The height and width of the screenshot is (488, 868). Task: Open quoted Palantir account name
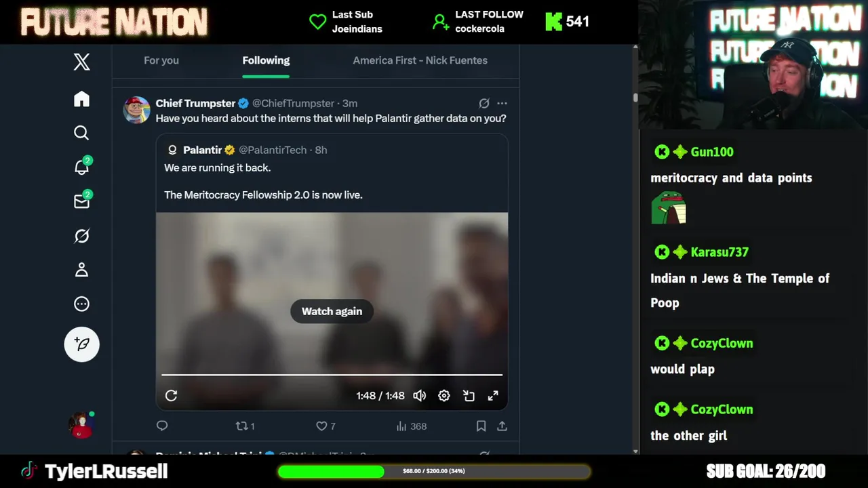pyautogui.click(x=203, y=150)
